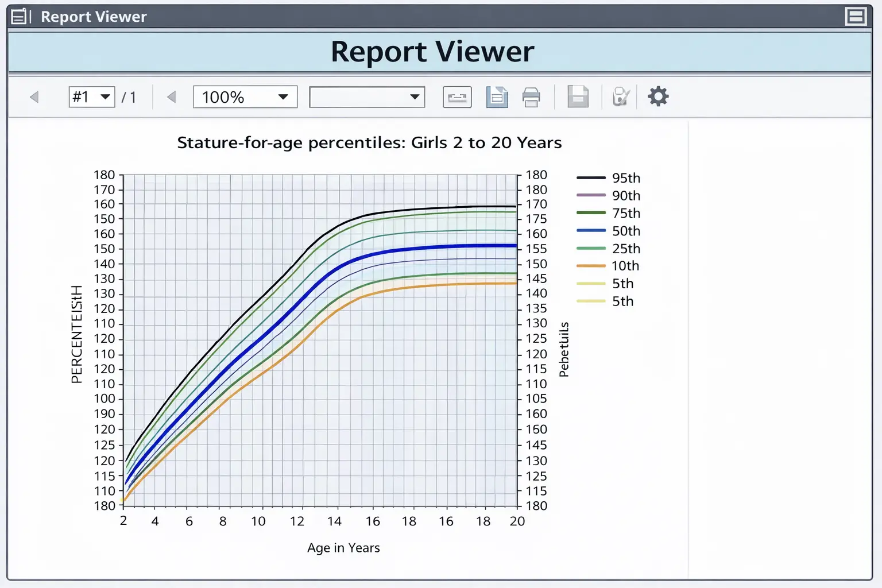Click the chart title Stature-for-age percentiles
The width and height of the screenshot is (882, 588).
pos(369,142)
